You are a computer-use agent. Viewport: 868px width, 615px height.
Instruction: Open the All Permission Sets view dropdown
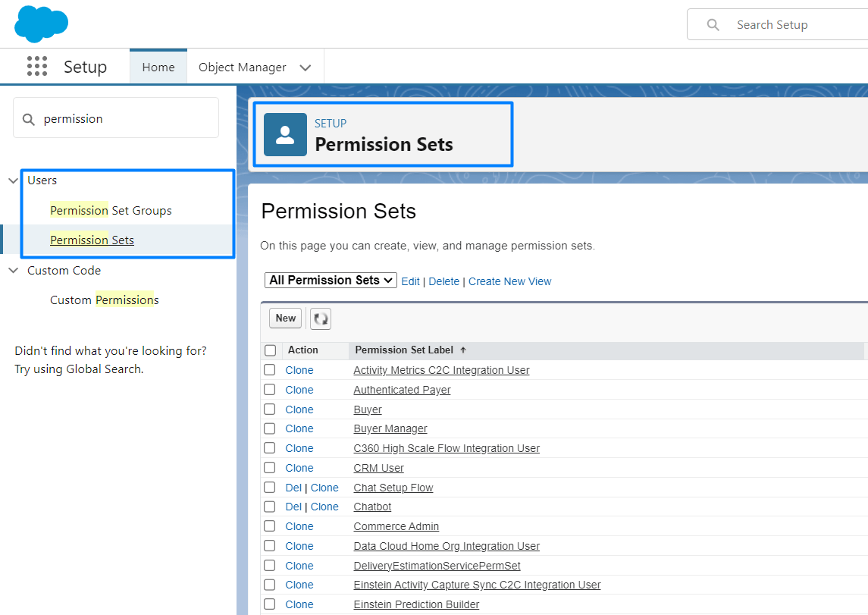tap(331, 280)
